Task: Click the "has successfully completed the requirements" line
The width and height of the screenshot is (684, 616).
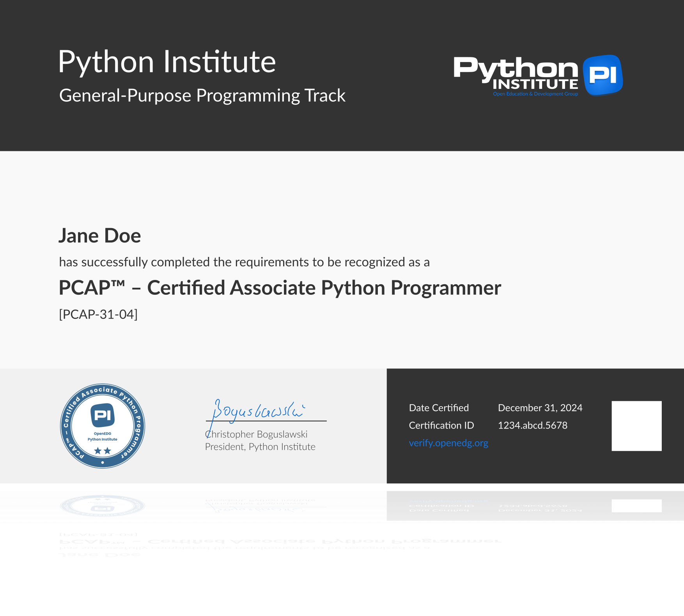Action: [x=244, y=262]
